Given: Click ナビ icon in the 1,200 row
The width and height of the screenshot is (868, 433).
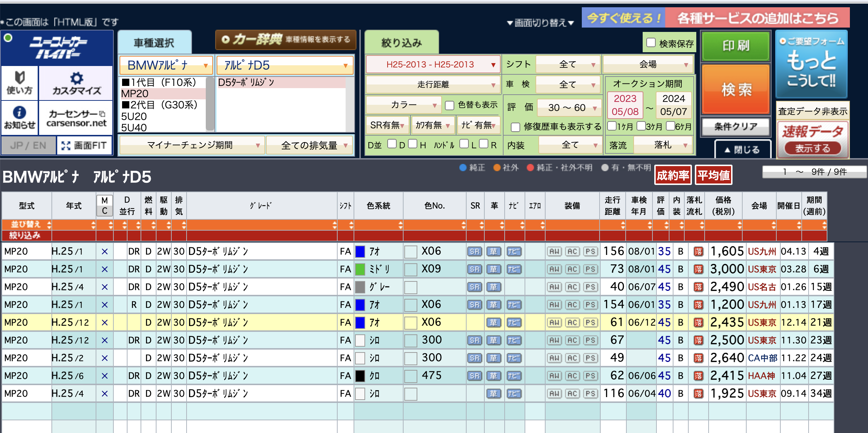Looking at the screenshot, I should tap(514, 305).
